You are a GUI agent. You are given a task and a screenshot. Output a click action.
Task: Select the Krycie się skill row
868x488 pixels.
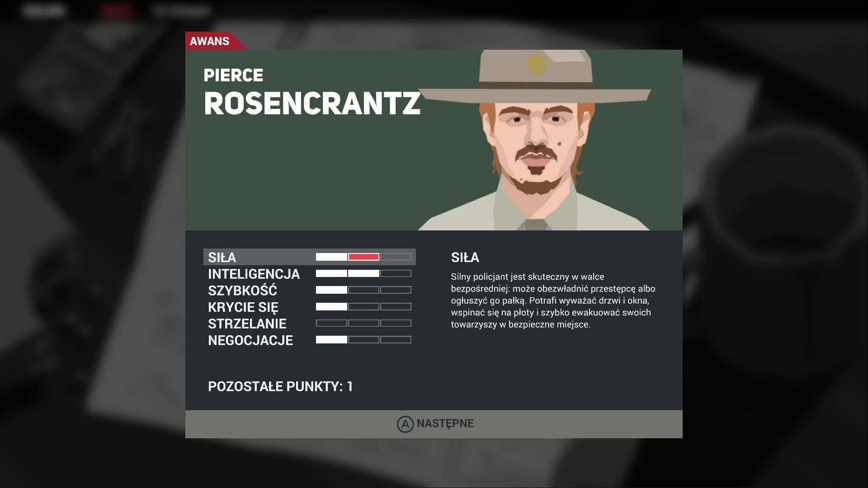(243, 307)
